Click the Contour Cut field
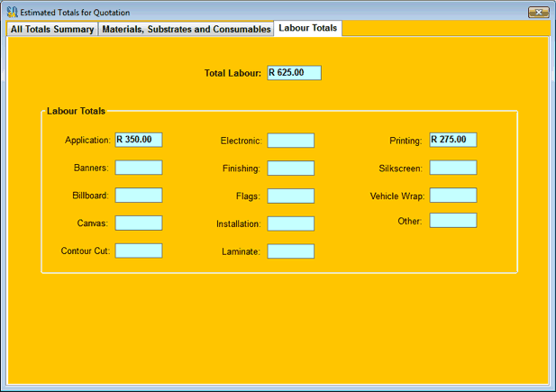The height and width of the screenshot is (392, 556). click(139, 251)
